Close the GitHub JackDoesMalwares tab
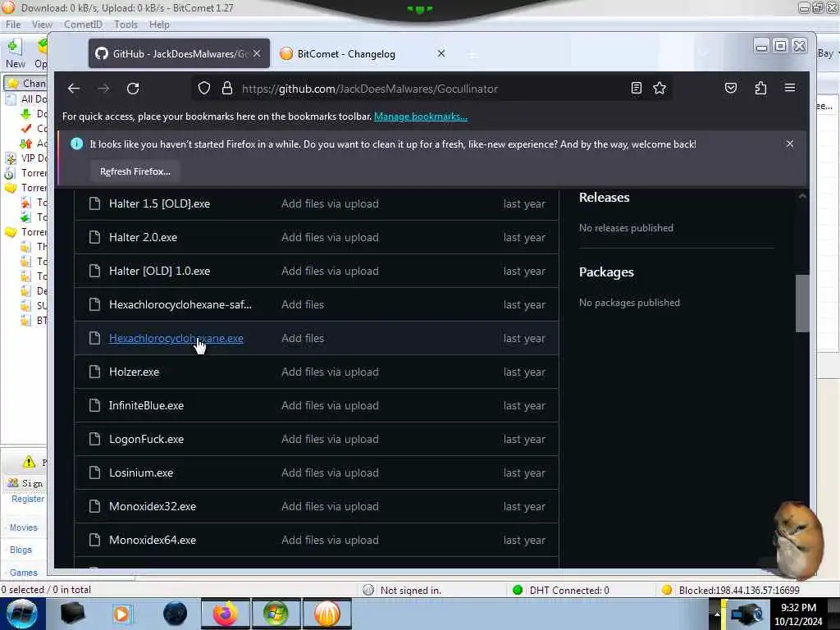Screen dimensions: 840x630 pos(257,53)
